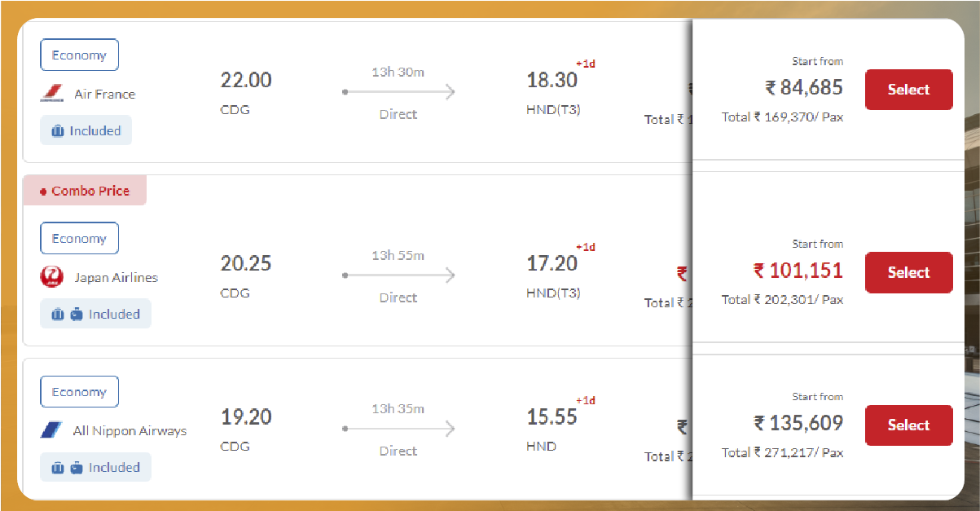Select the Japan Airlines flight at ₹101,151
980x511 pixels.
(908, 272)
